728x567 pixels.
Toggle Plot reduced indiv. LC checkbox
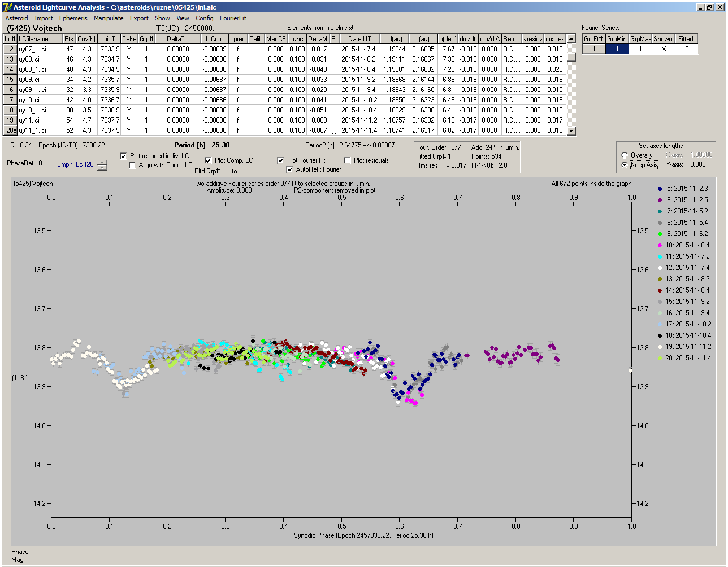point(124,156)
